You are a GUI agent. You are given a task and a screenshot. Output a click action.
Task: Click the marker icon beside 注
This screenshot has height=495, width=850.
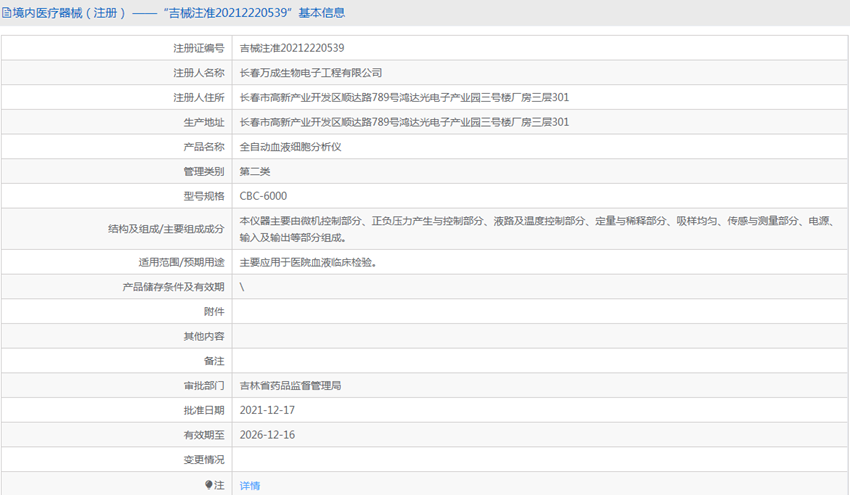pyautogui.click(x=209, y=485)
